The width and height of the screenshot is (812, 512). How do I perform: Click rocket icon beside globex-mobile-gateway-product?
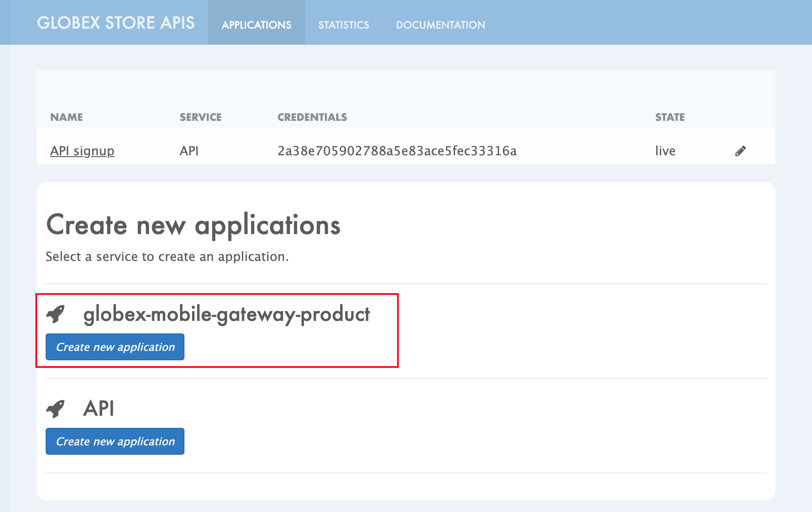click(x=56, y=314)
